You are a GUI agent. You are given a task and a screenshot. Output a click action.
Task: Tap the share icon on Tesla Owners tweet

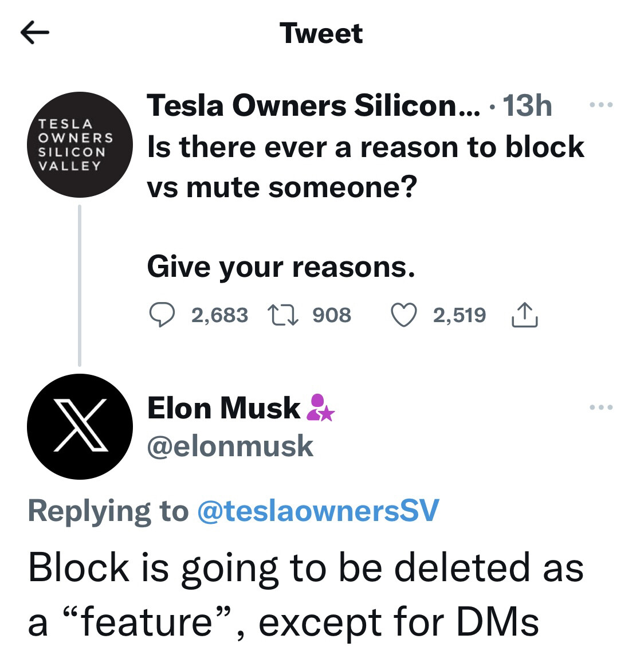coord(525,315)
